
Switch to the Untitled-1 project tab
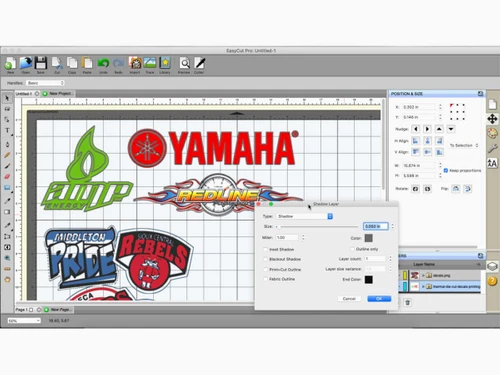click(23, 94)
